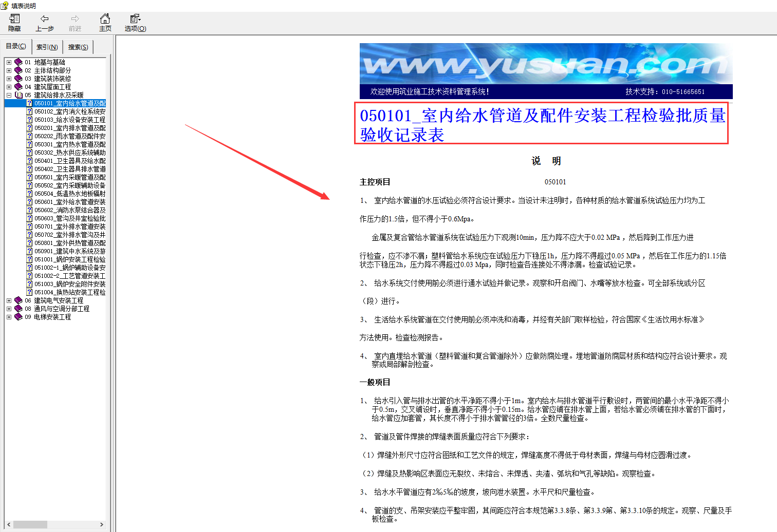Expand the 09 电梯安装工程 node
777x532 pixels.
tap(9, 317)
